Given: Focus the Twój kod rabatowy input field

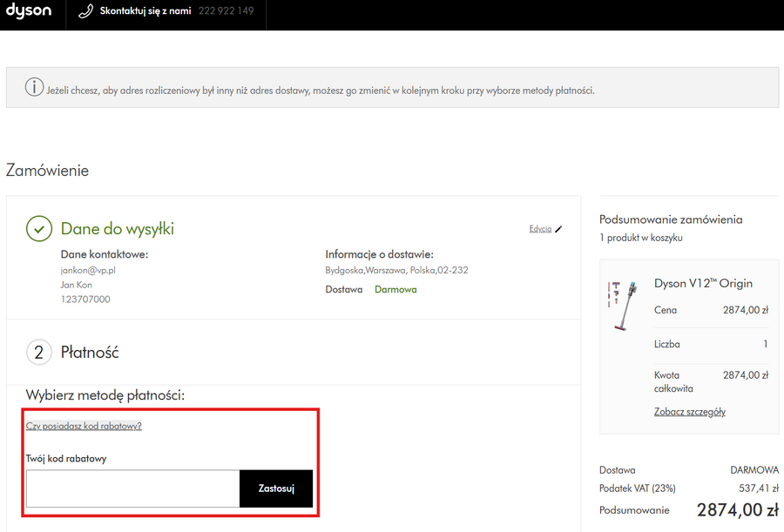Looking at the screenshot, I should click(x=132, y=488).
